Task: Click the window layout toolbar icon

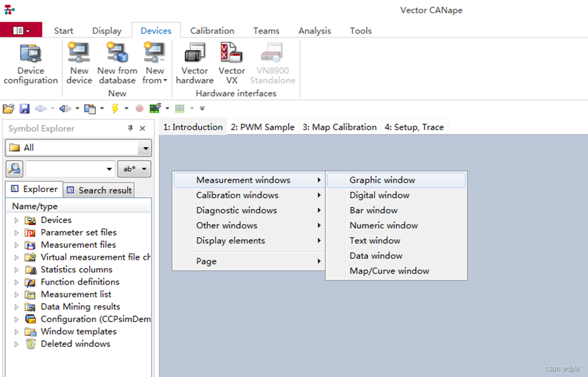Action: point(90,109)
